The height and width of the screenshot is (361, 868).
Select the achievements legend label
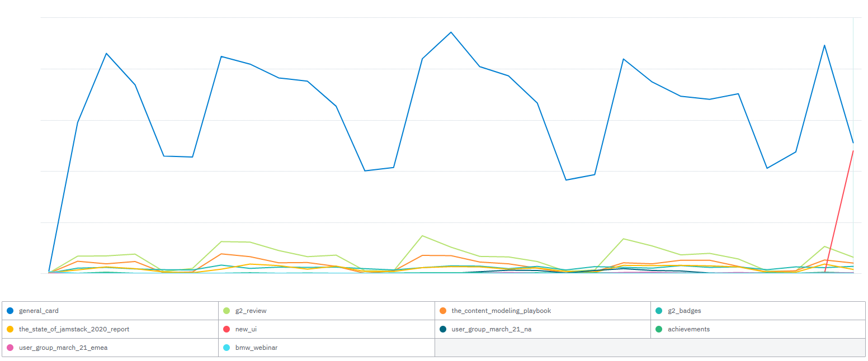click(688, 329)
